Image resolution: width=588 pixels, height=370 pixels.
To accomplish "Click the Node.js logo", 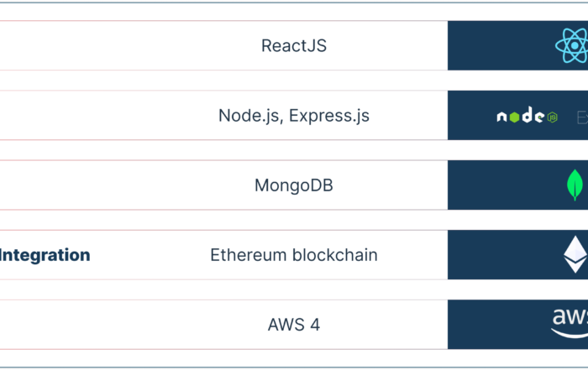I will [x=528, y=115].
